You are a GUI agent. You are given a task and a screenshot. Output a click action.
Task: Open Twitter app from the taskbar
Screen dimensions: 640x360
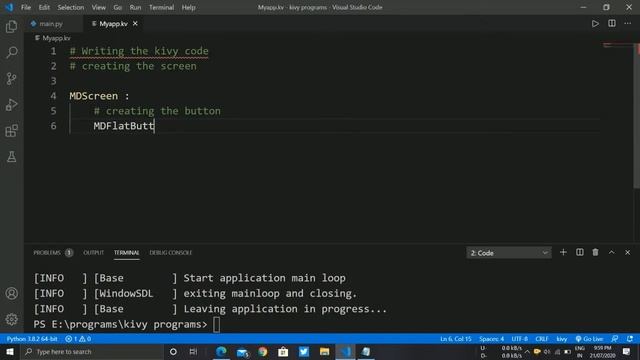coord(304,351)
